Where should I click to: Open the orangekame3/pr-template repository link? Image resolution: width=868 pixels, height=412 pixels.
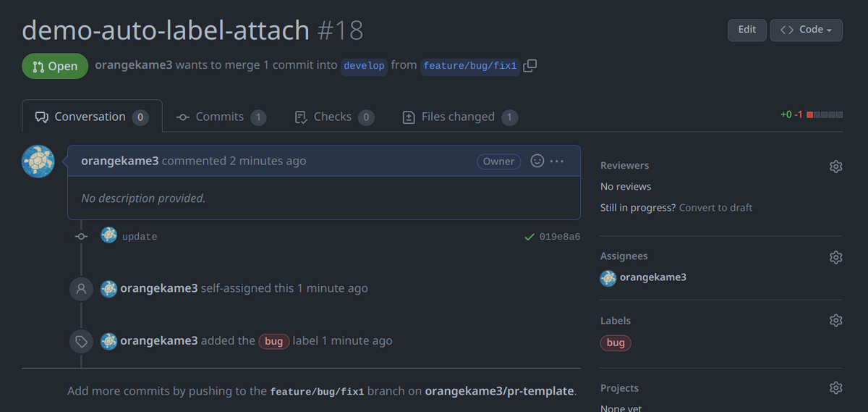(500, 391)
